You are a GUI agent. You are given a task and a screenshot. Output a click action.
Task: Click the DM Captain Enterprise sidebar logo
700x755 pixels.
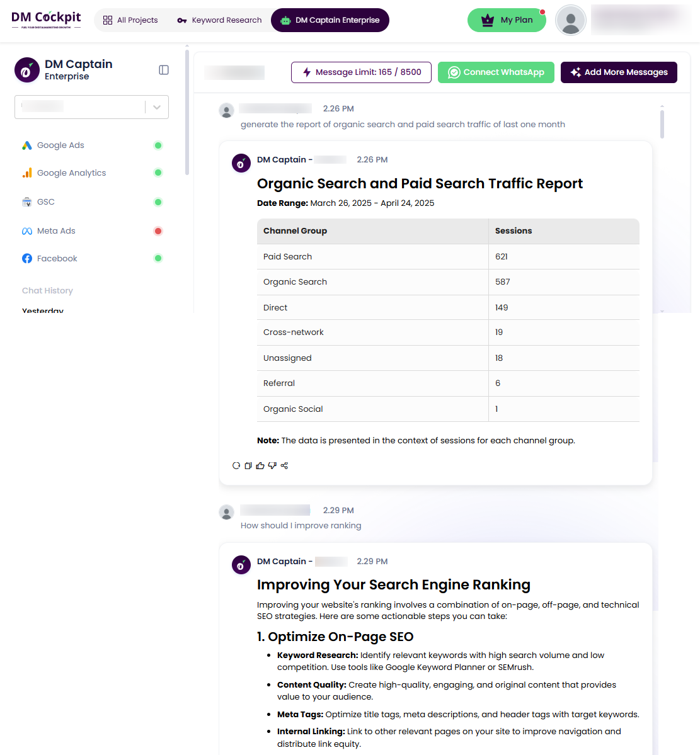click(x=27, y=71)
